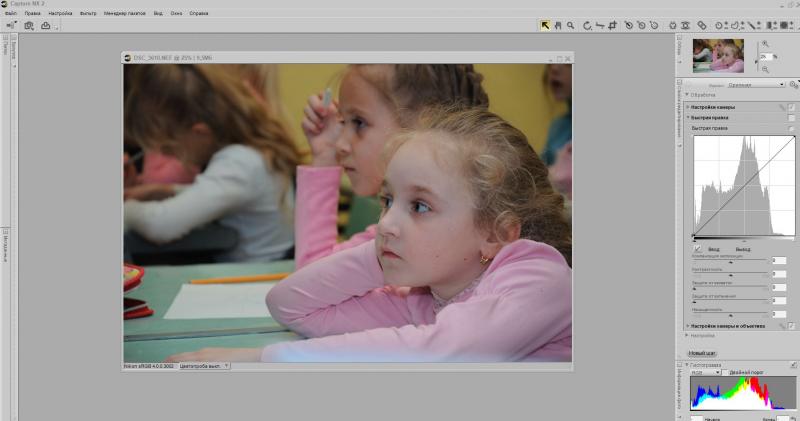Click the first icon in left toolbar
This screenshot has height=421, width=800.
11,25
